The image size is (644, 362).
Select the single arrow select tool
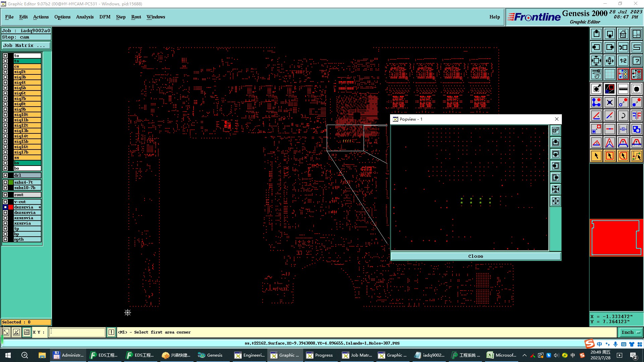(596, 156)
